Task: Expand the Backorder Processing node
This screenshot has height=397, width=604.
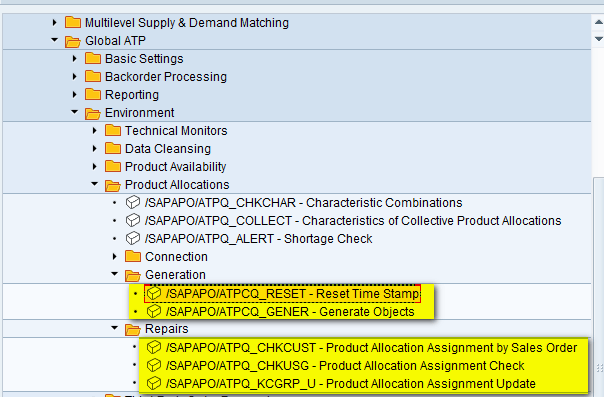Action: [x=75, y=77]
